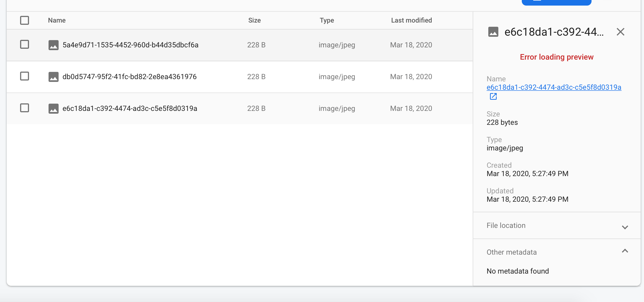Image resolution: width=644 pixels, height=302 pixels.
Task: Click the image icon beside db0d5747 file
Action: 54,77
